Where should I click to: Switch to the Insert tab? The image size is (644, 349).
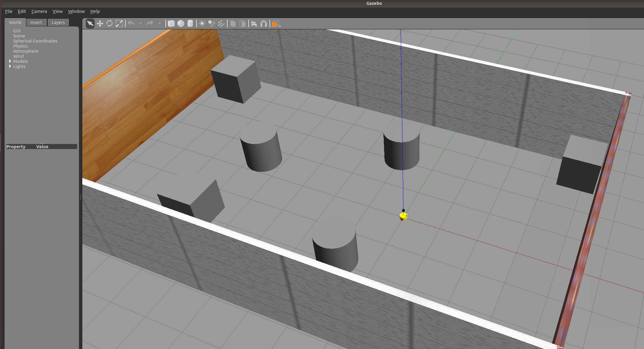click(36, 22)
